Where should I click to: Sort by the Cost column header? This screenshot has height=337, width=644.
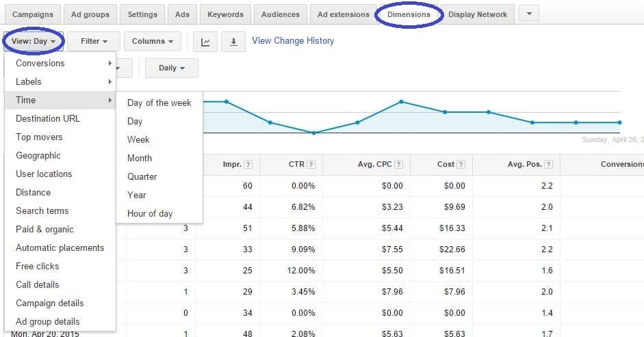pos(446,165)
